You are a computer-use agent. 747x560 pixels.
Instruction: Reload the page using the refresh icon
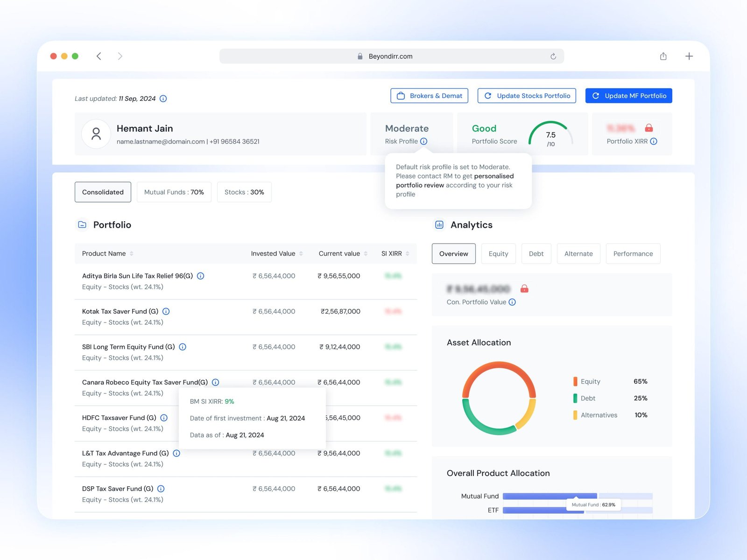coord(553,56)
